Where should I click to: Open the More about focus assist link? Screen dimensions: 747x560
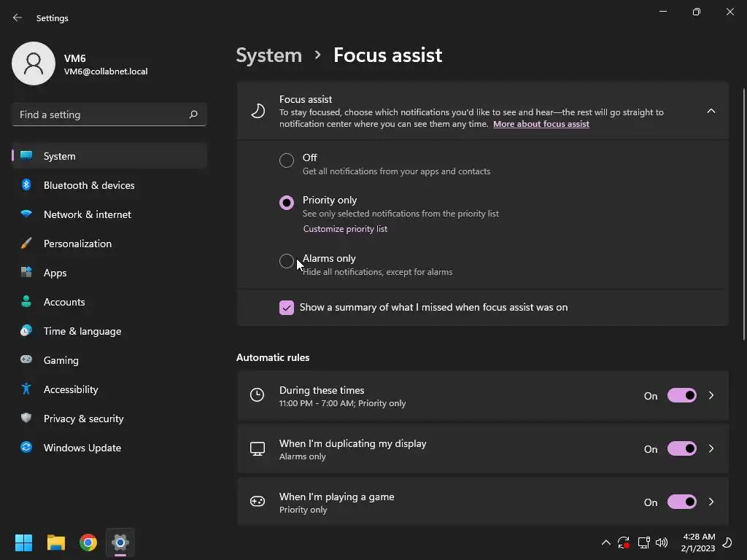tap(541, 124)
